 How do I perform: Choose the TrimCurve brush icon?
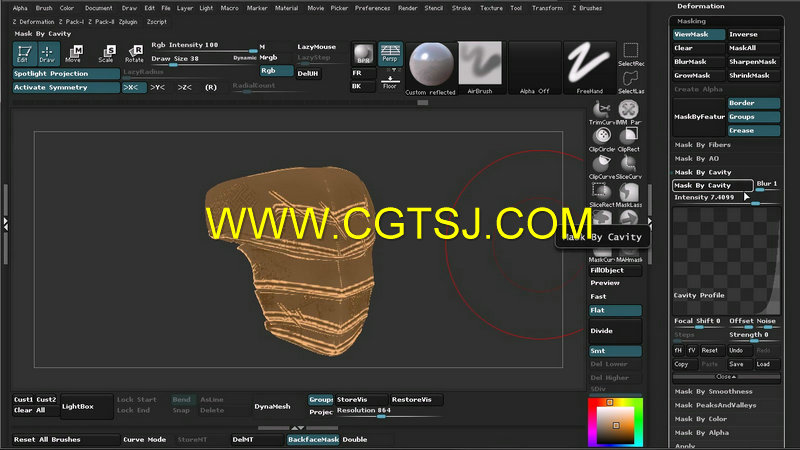coord(602,113)
